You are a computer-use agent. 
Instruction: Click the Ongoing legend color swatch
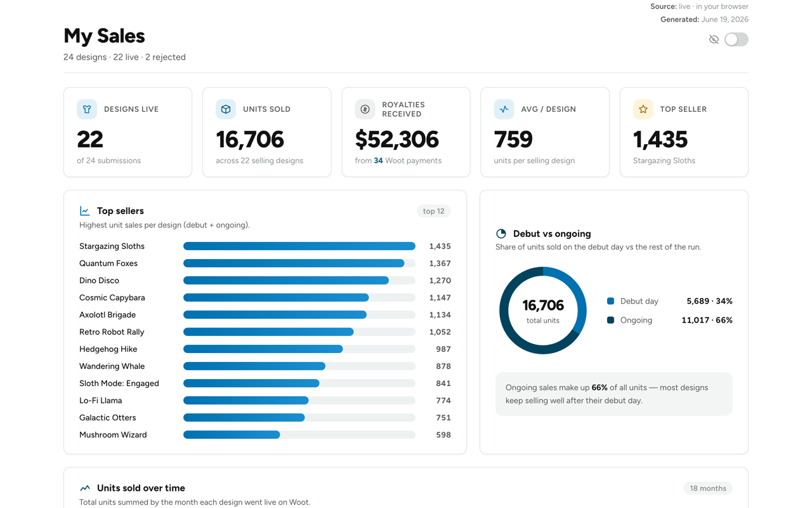coord(610,320)
